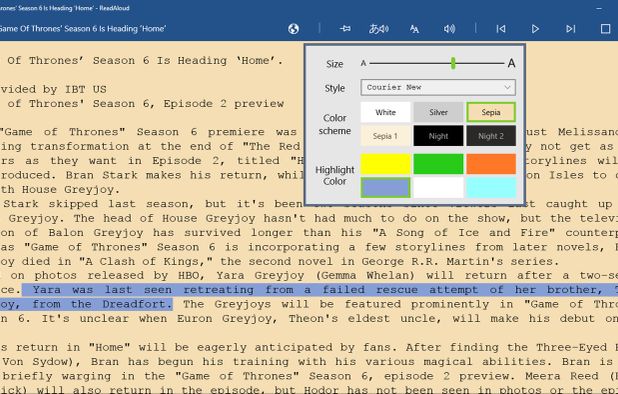Choose the green highlight color
The height and width of the screenshot is (394, 618).
click(438, 164)
